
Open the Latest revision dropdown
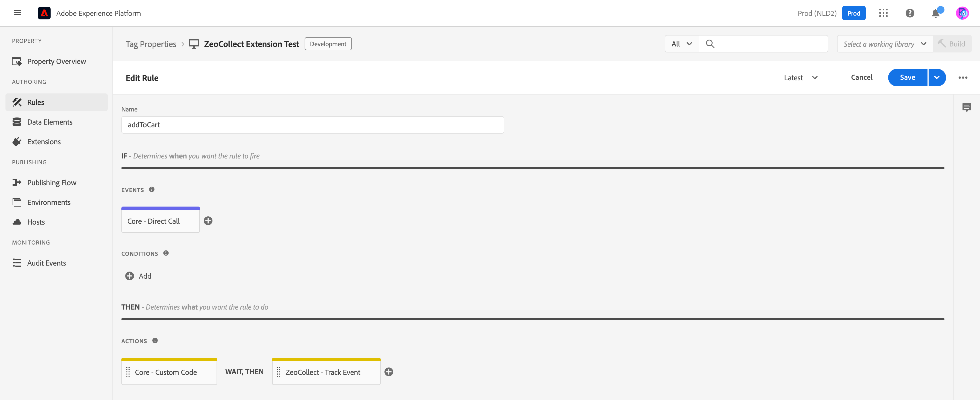[800, 78]
